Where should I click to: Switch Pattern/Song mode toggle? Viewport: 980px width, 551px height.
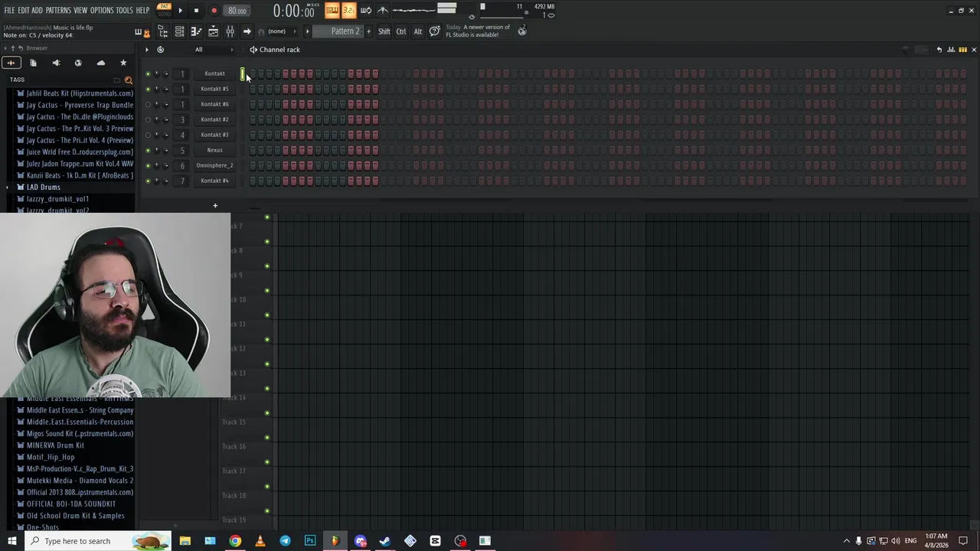(x=164, y=10)
